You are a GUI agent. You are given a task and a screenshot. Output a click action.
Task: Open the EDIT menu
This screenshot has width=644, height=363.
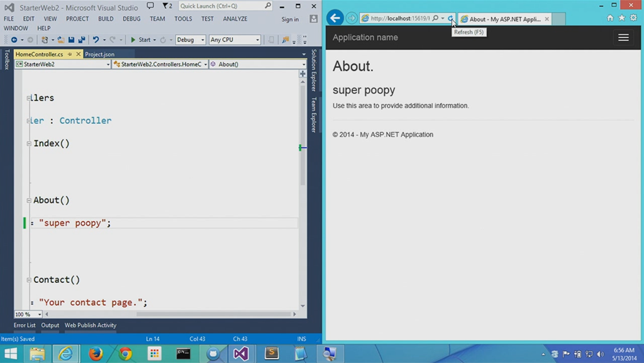[28, 19]
